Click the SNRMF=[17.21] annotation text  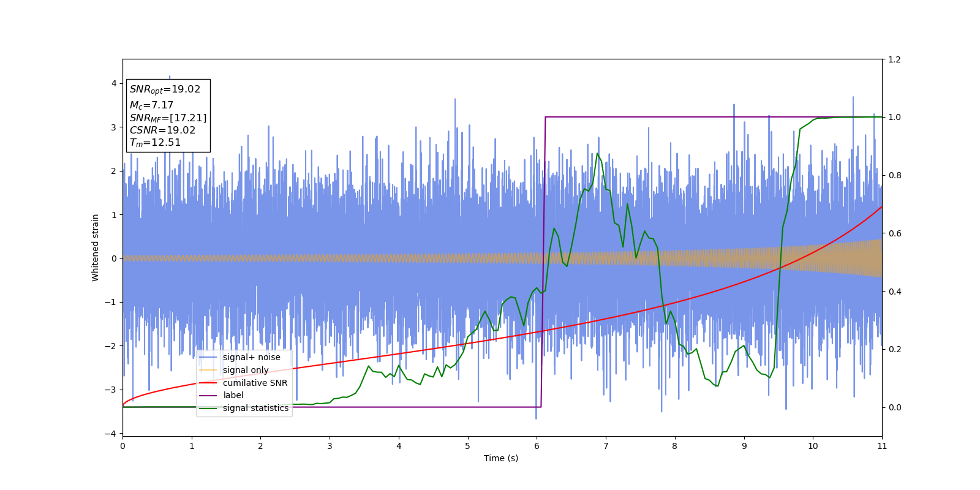coord(168,118)
